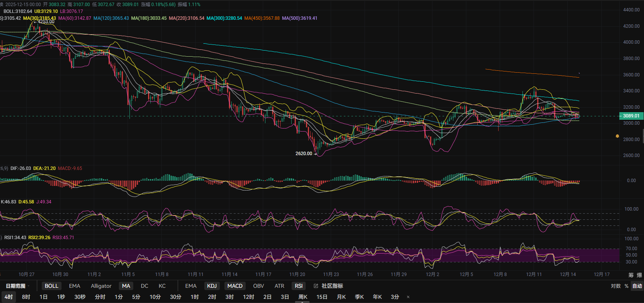
Task: Enable 对数 logarithmic price scale
Action: pos(616,286)
